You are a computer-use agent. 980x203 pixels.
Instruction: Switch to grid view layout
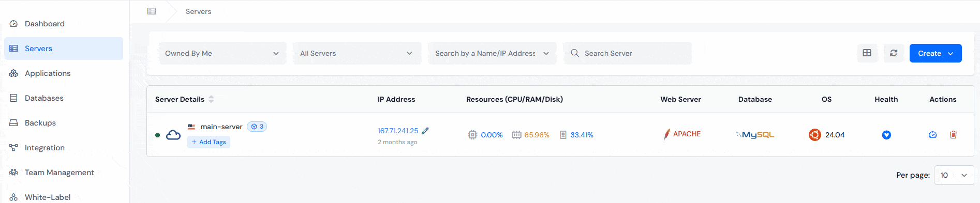867,53
